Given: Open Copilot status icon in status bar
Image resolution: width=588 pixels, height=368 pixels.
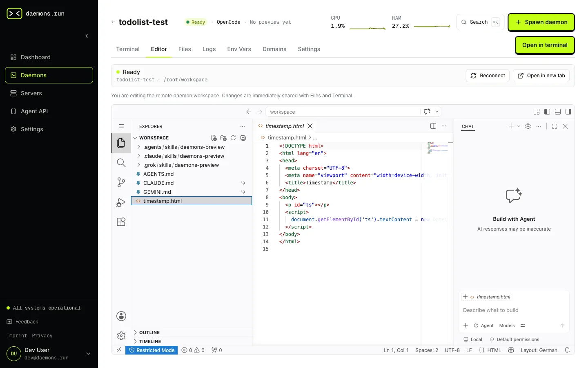Looking at the screenshot, I should pos(511,350).
